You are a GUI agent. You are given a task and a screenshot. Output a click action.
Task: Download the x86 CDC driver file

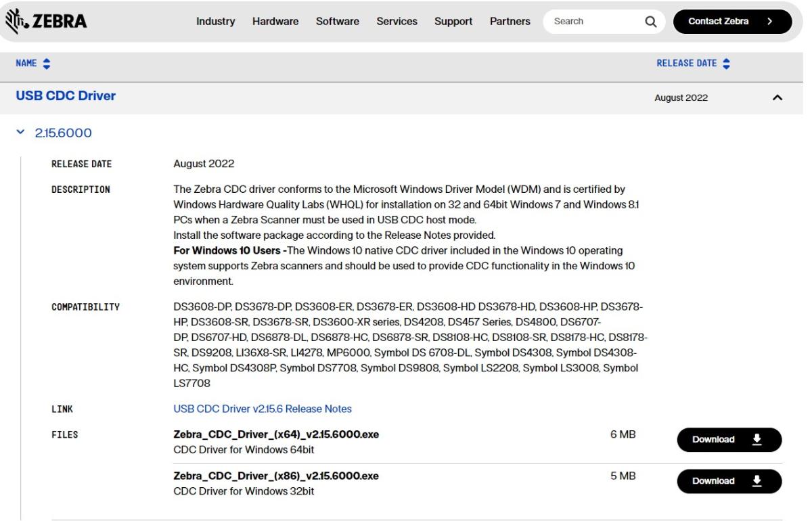[x=729, y=481]
